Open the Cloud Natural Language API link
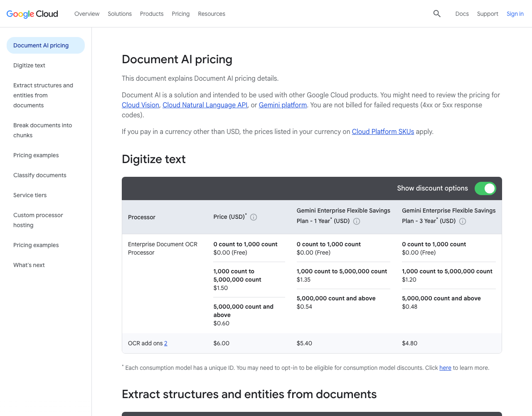 (205, 105)
